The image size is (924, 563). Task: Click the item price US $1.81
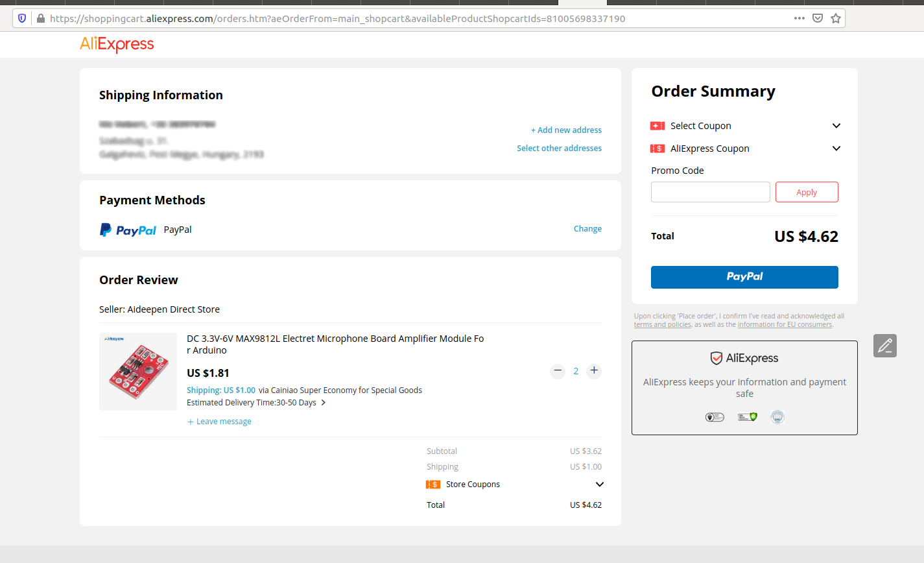208,373
